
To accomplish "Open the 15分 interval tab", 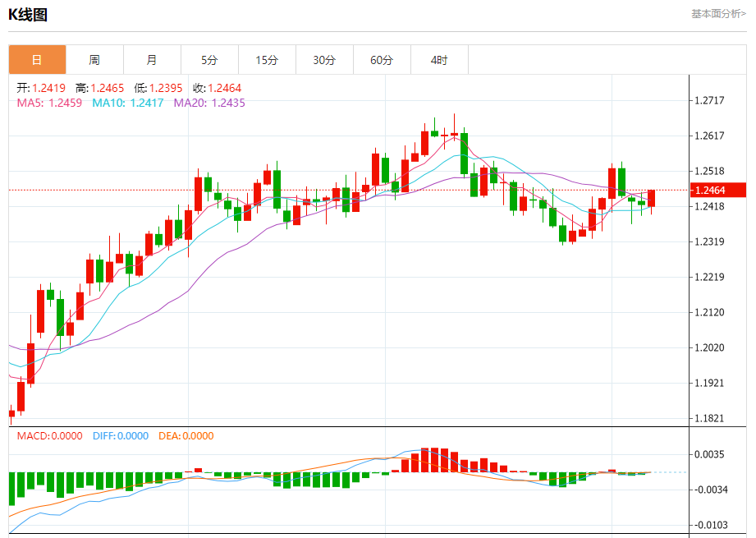I will click(x=267, y=60).
